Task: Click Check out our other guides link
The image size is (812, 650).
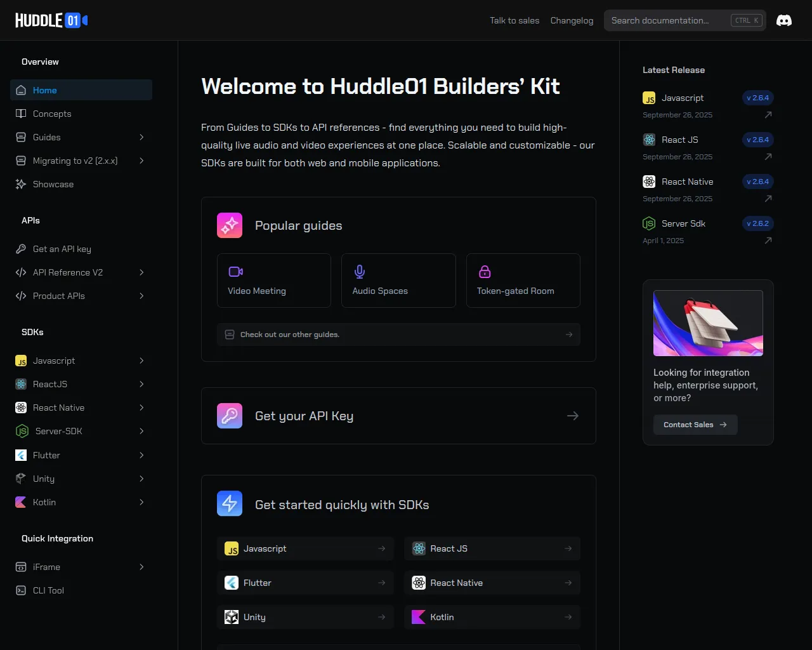Action: (398, 335)
